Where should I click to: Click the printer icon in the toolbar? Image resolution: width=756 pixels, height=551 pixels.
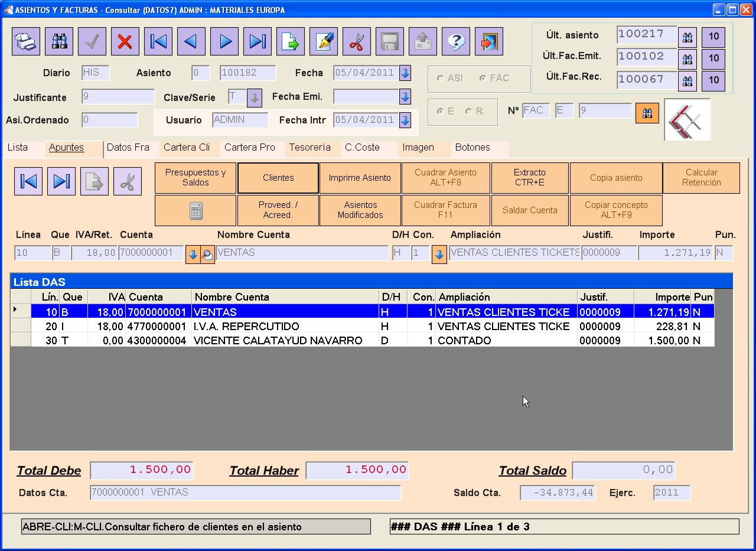pyautogui.click(x=26, y=41)
